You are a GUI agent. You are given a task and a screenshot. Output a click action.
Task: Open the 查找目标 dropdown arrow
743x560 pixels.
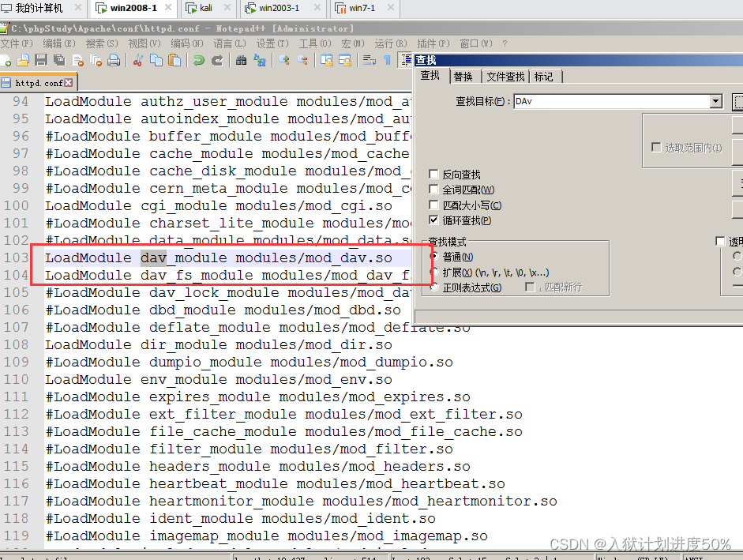click(x=716, y=101)
